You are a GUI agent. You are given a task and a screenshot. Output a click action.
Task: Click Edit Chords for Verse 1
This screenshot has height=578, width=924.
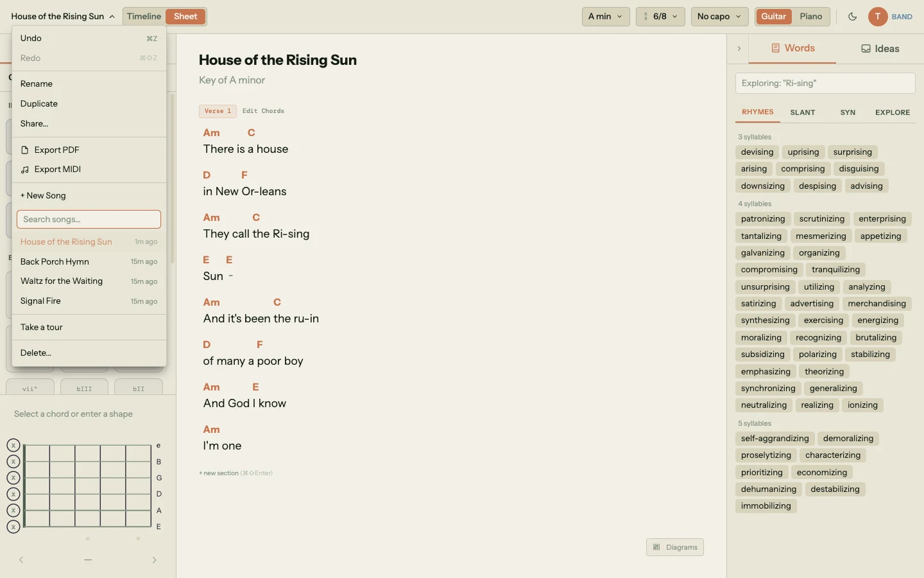pos(263,110)
